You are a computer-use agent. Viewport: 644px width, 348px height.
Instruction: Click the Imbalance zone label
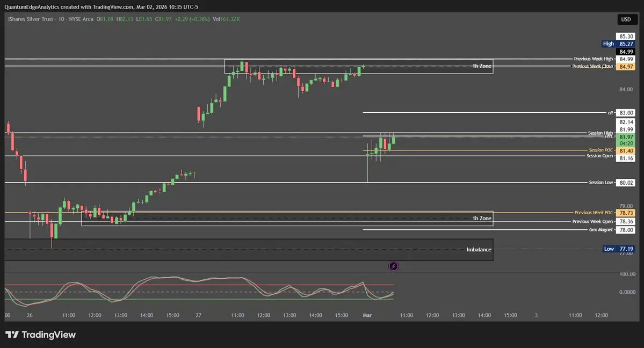[x=479, y=249]
